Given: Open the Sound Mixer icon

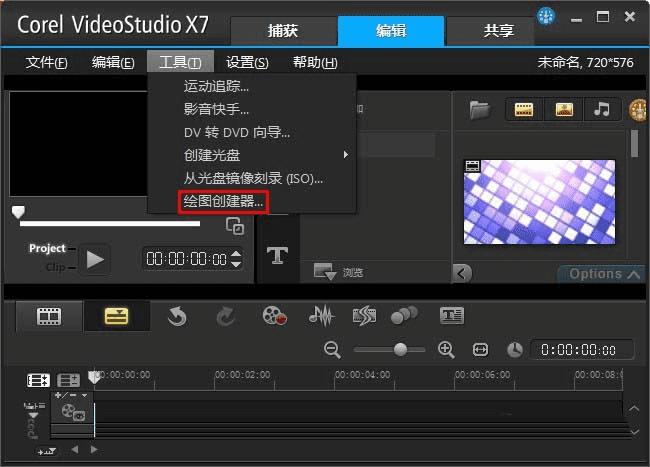Looking at the screenshot, I should (x=322, y=316).
